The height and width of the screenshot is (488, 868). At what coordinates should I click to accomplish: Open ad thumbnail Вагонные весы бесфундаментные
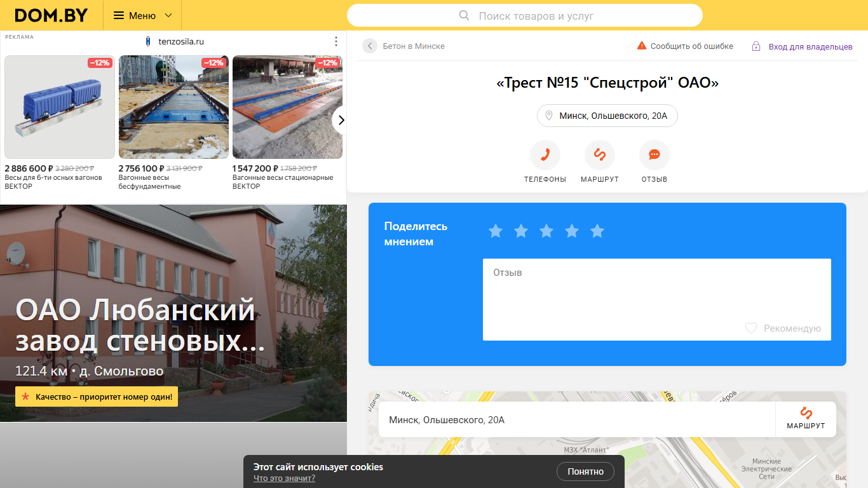pos(173,107)
